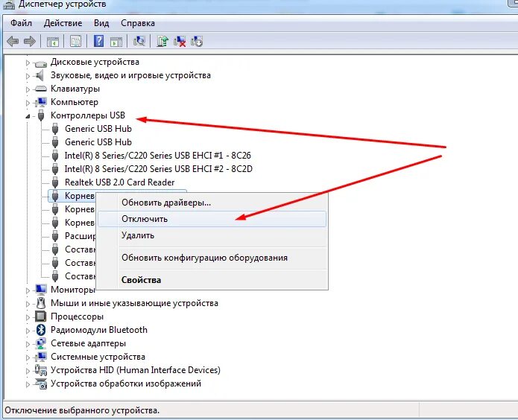Viewport: 518px width, 420px height.
Task: Expand Звуковые, видео и игровые устройства
Action: (x=28, y=76)
